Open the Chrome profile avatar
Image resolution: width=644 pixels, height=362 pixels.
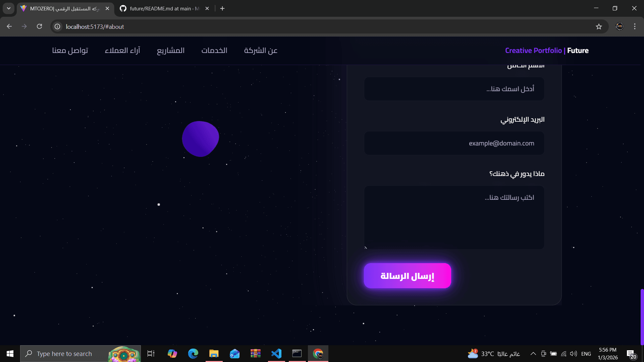[620, 26]
